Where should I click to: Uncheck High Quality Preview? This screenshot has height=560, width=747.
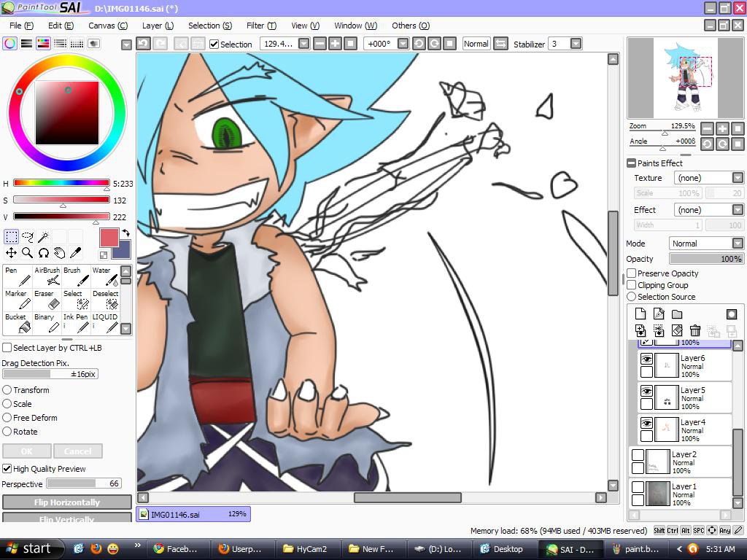click(x=7, y=469)
